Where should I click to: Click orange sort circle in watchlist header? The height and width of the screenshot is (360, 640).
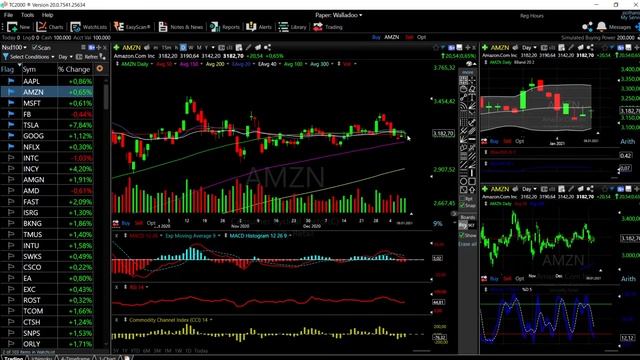(x=100, y=69)
